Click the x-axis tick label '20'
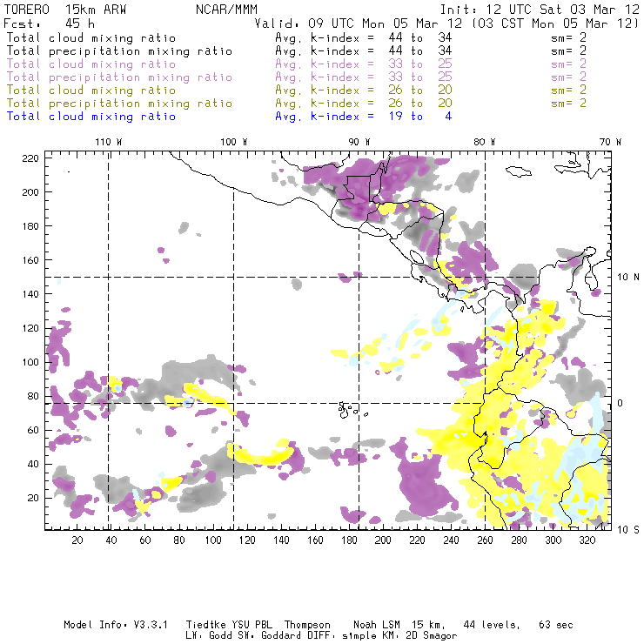This screenshot has width=644, height=644. 77,540
